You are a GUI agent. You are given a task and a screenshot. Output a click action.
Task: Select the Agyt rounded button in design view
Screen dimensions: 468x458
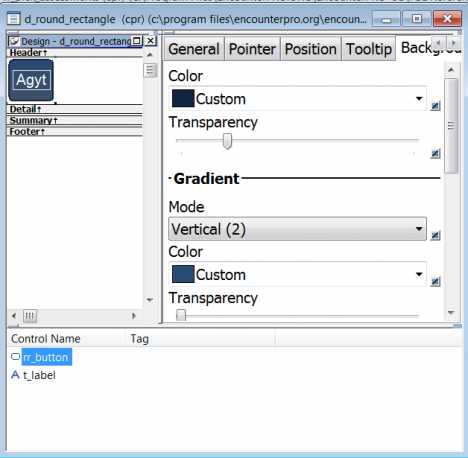point(31,80)
